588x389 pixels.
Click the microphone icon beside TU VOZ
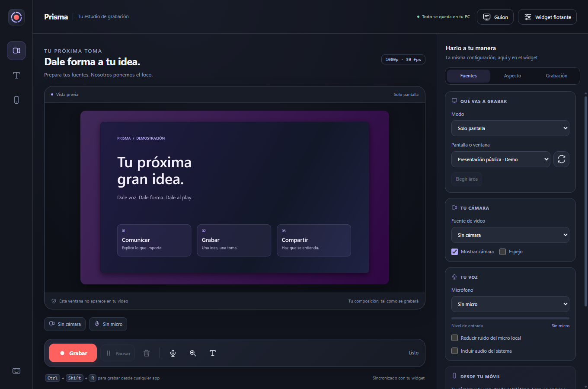click(x=454, y=277)
